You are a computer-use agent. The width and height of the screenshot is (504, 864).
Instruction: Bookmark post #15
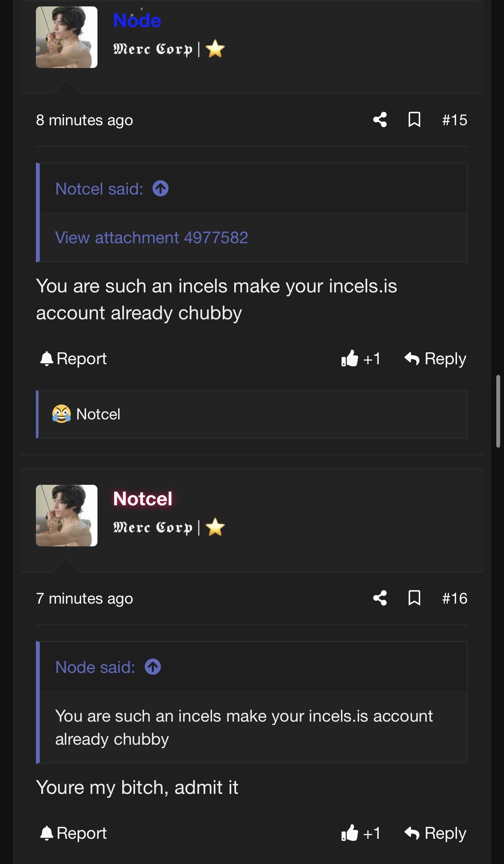point(414,120)
